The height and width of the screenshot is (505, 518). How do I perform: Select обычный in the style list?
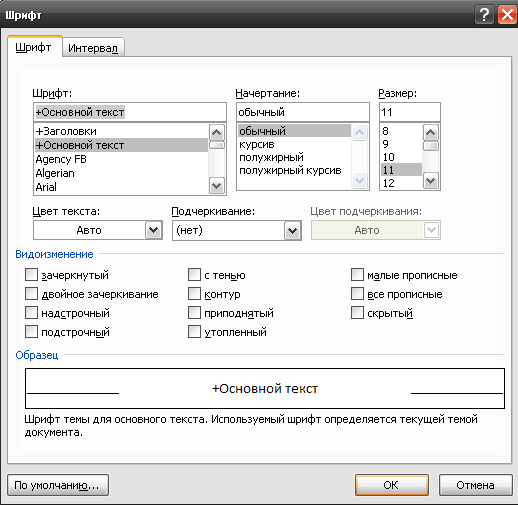[294, 131]
